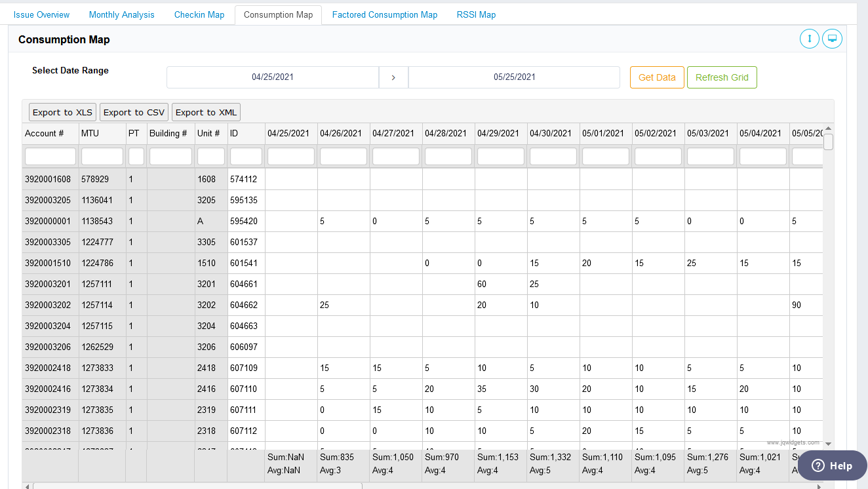Click the 04/25/2021 start date field

coord(272,77)
